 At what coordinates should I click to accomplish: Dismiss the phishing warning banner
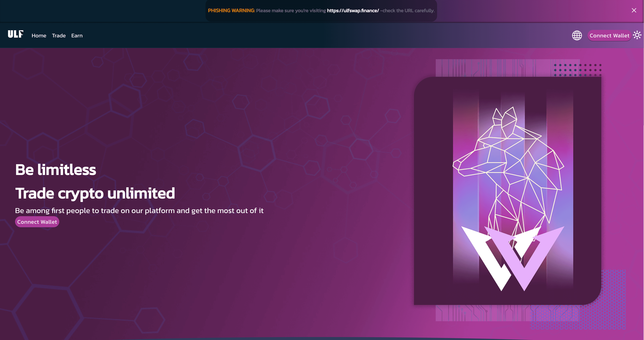(634, 10)
